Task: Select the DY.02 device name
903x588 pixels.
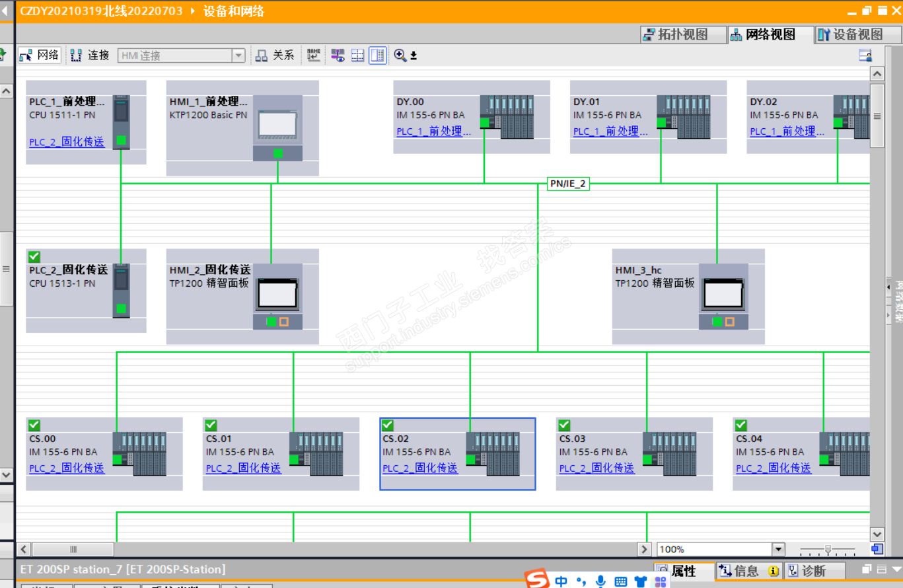Action: [764, 102]
